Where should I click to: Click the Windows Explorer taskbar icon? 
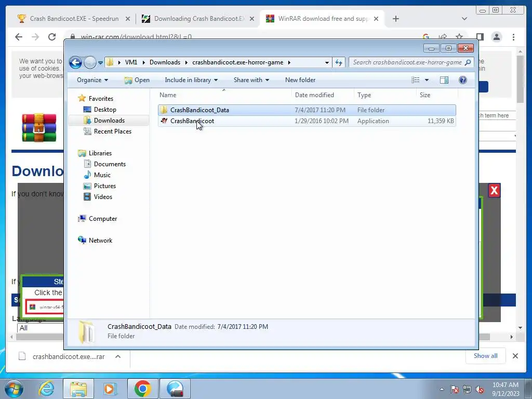pyautogui.click(x=78, y=389)
